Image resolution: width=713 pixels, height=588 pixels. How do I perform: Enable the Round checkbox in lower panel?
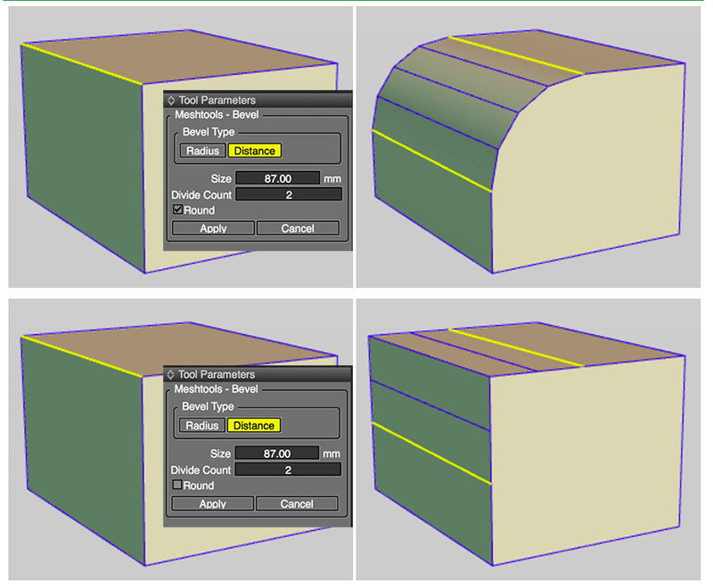pos(176,485)
